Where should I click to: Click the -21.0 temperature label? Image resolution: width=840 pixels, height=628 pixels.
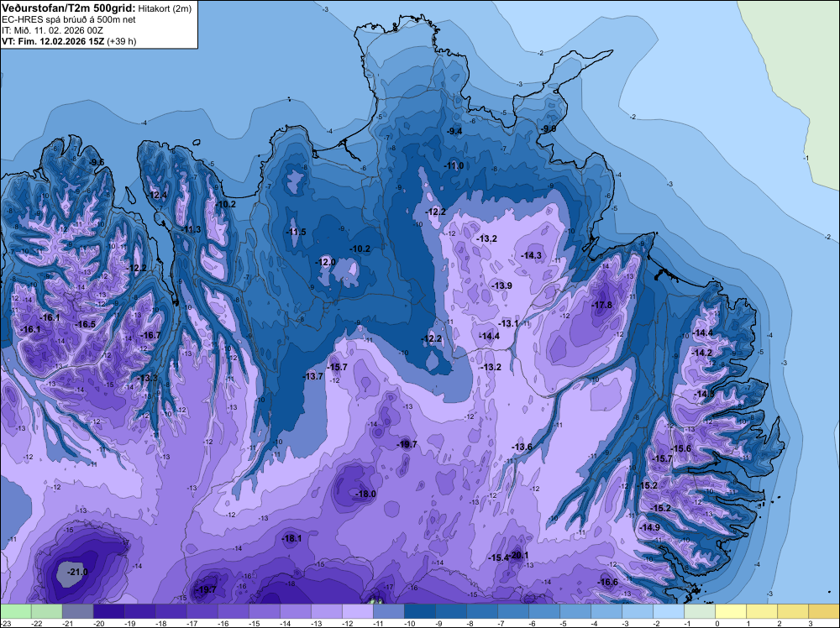(77, 573)
